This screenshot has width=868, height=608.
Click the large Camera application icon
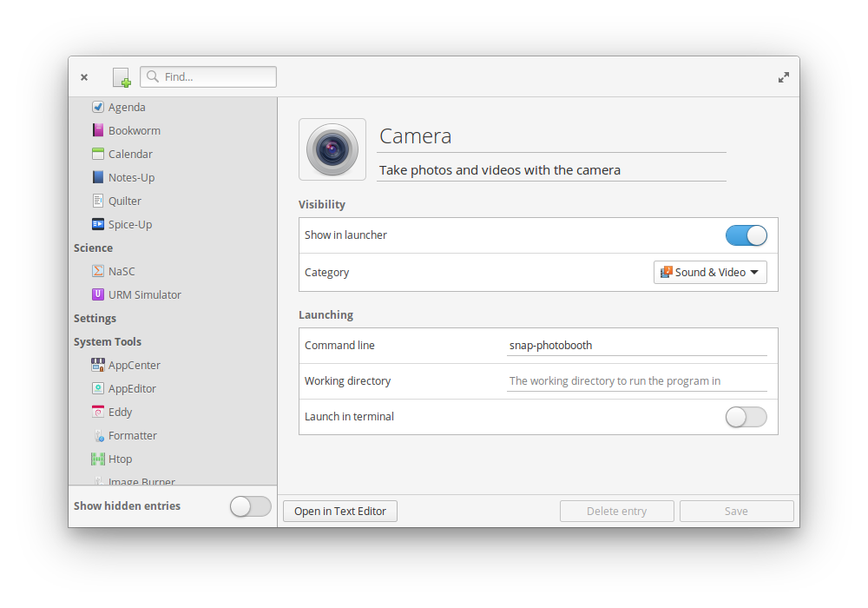(x=332, y=149)
